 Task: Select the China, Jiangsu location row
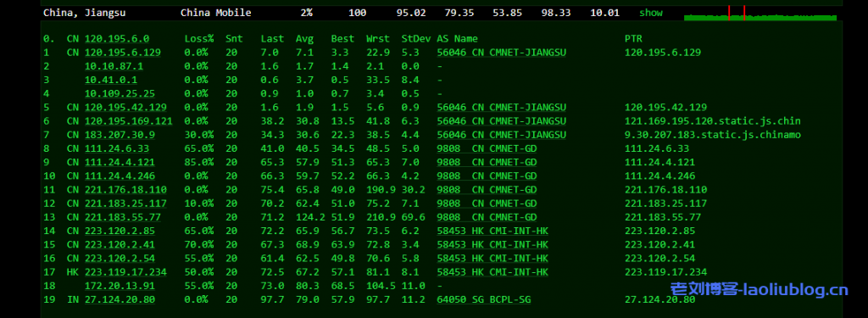tap(441, 13)
